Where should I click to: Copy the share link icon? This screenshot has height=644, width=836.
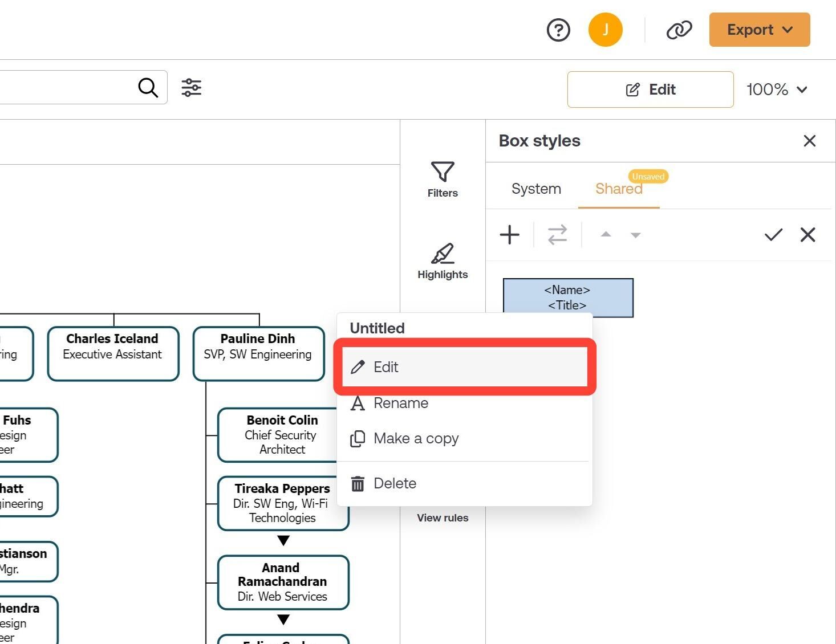tap(679, 30)
